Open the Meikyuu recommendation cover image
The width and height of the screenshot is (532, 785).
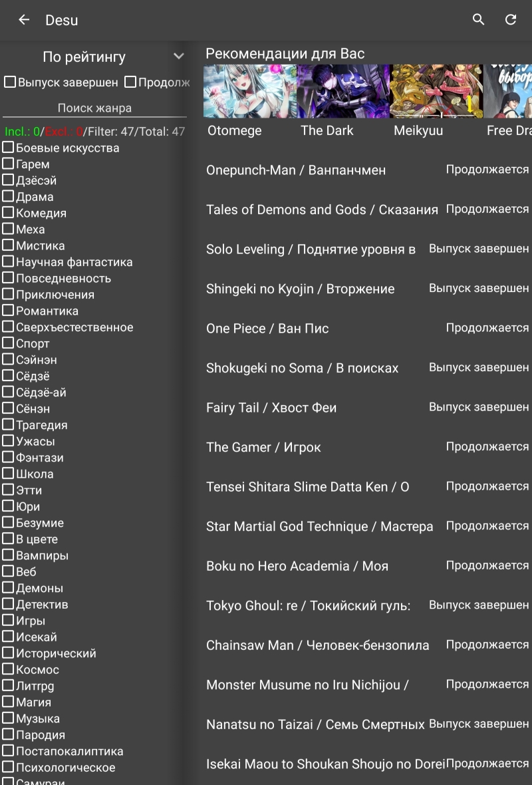[x=436, y=91]
